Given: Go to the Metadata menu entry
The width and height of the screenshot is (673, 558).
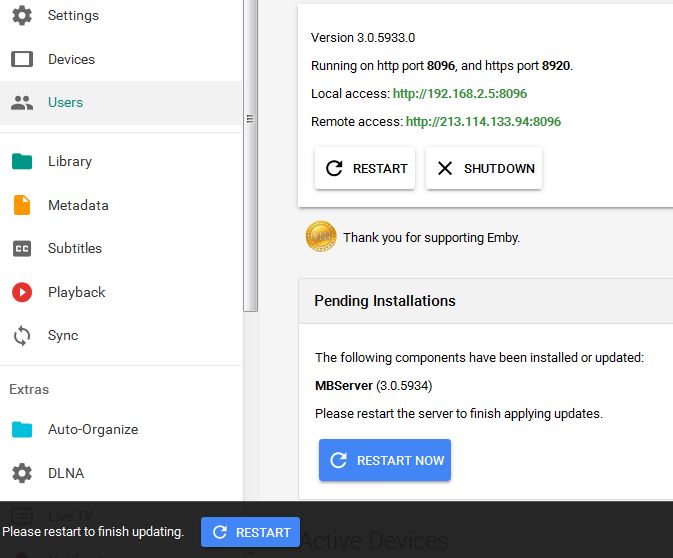Looking at the screenshot, I should coord(78,205).
